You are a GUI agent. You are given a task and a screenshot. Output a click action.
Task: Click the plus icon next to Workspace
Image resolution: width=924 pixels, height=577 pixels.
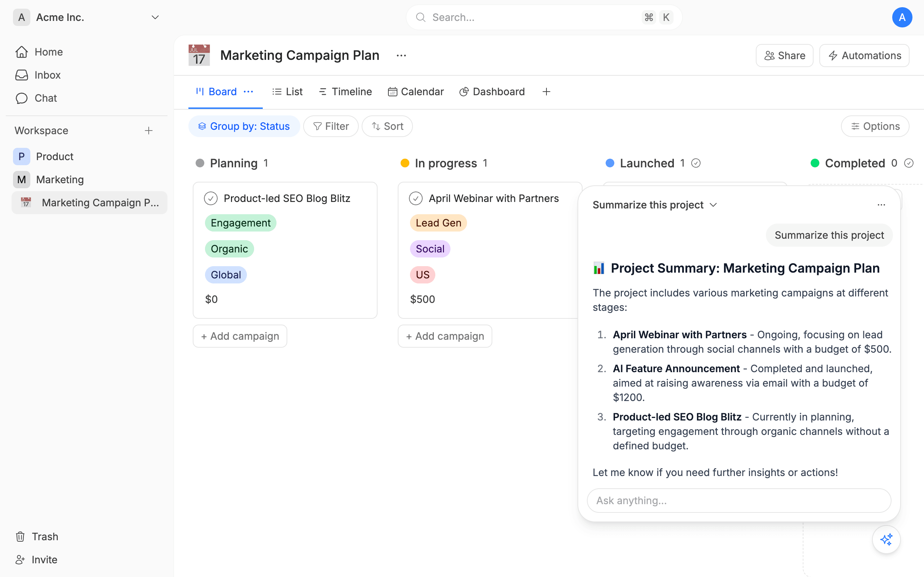pos(149,131)
